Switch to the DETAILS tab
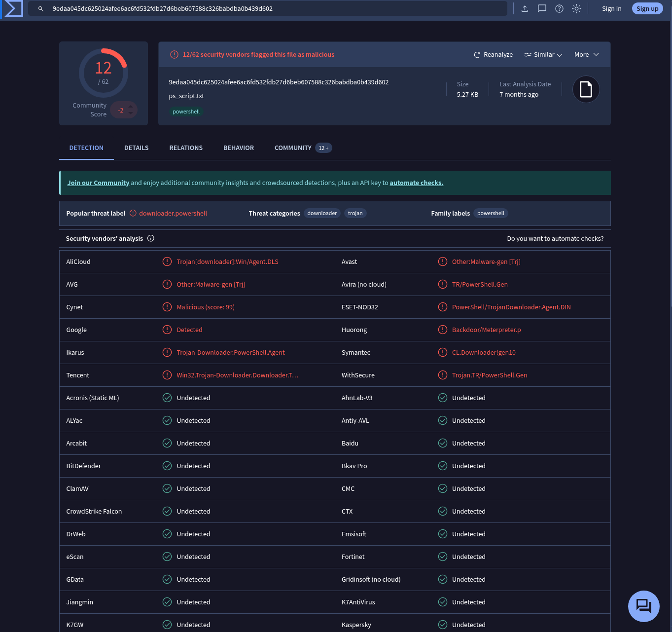Screen dimensions: 672x632 [137, 148]
